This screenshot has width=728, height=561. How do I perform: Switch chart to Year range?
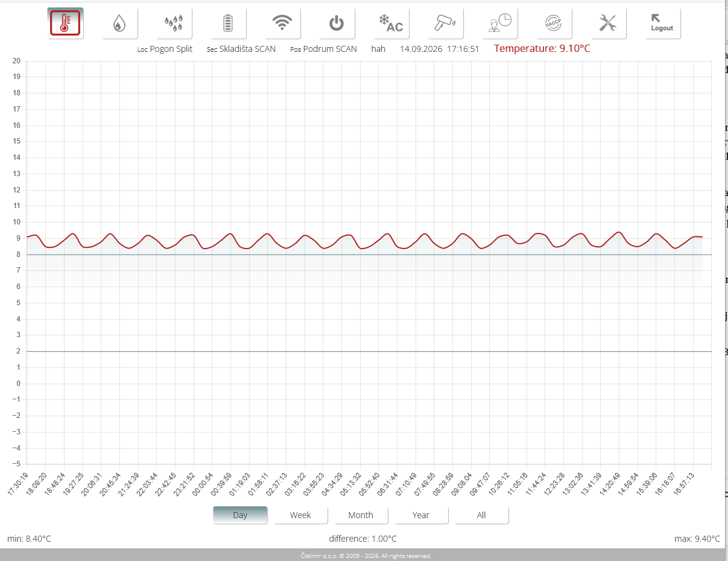[x=421, y=515]
